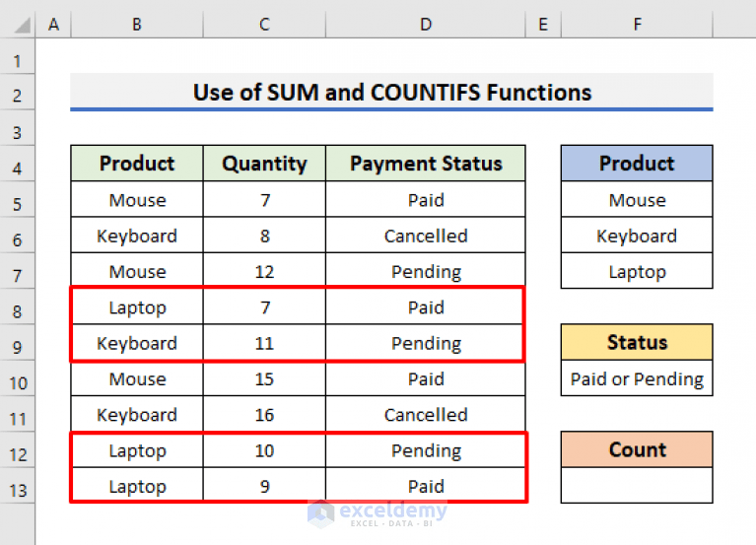Select row 5 header
The image size is (756, 545).
[18, 199]
